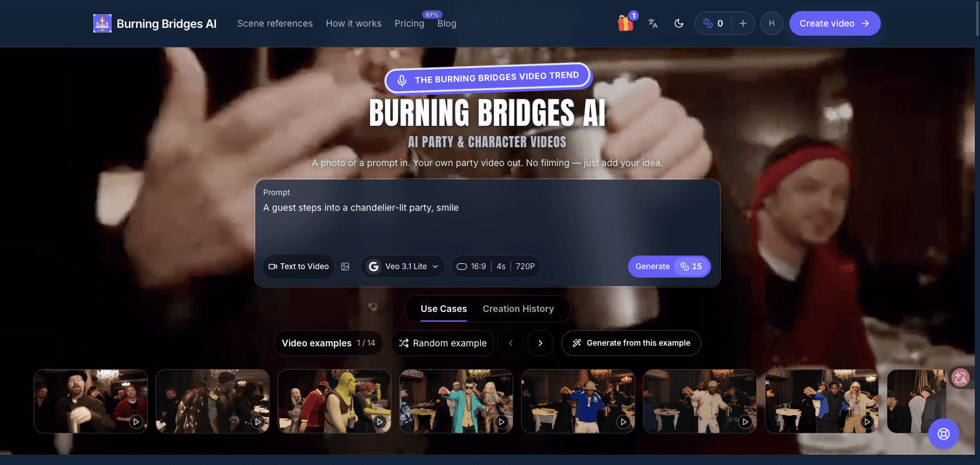Open the Pricing nav link
This screenshot has height=465, width=980.
(409, 23)
